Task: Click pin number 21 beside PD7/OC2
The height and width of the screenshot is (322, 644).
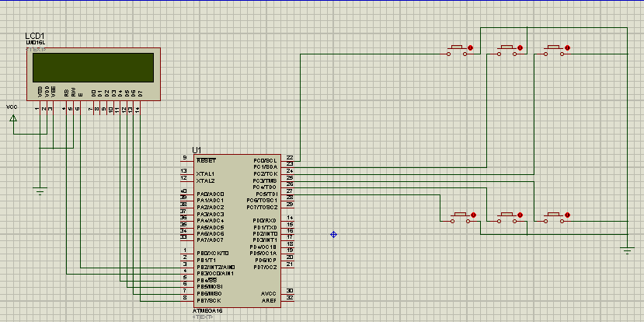Action: (x=290, y=264)
